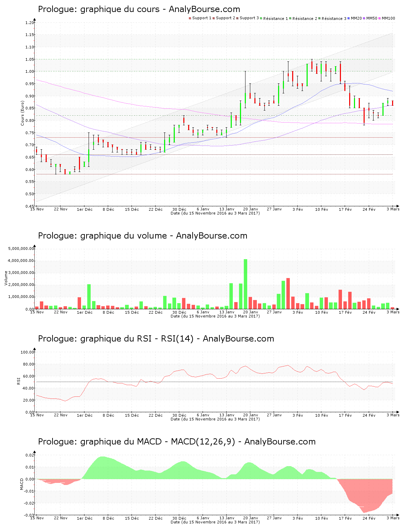The width and height of the screenshot is (412, 532).
Task: Click "15 Déc" date on MACD chart
Action: pos(132,518)
